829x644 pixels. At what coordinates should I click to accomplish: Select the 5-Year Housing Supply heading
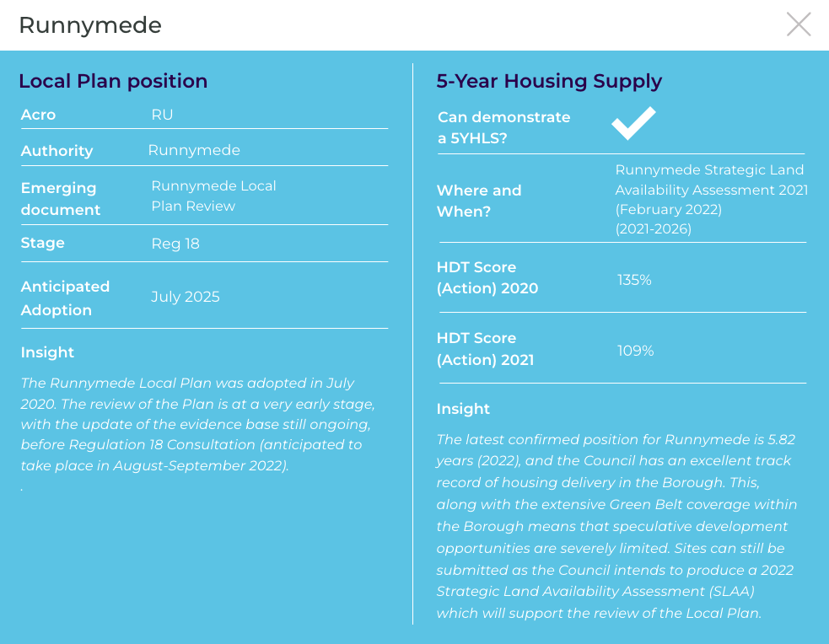pos(549,81)
